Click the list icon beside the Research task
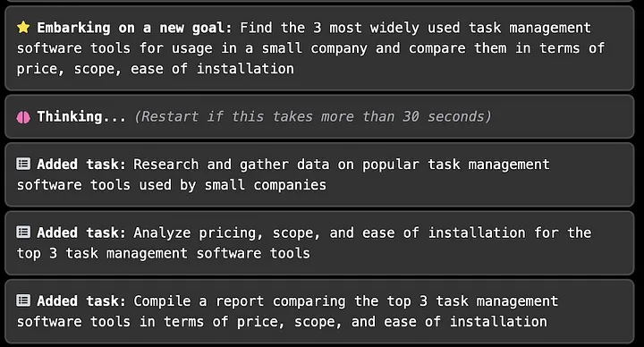 point(23,165)
